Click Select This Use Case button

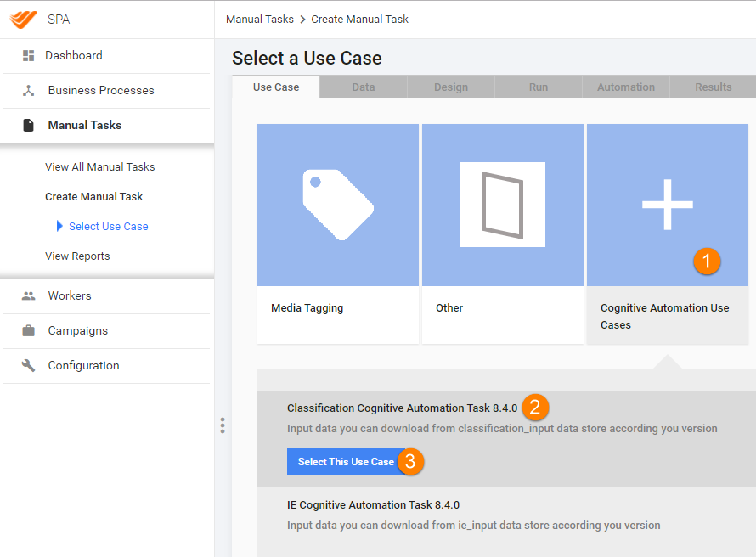pyautogui.click(x=346, y=462)
